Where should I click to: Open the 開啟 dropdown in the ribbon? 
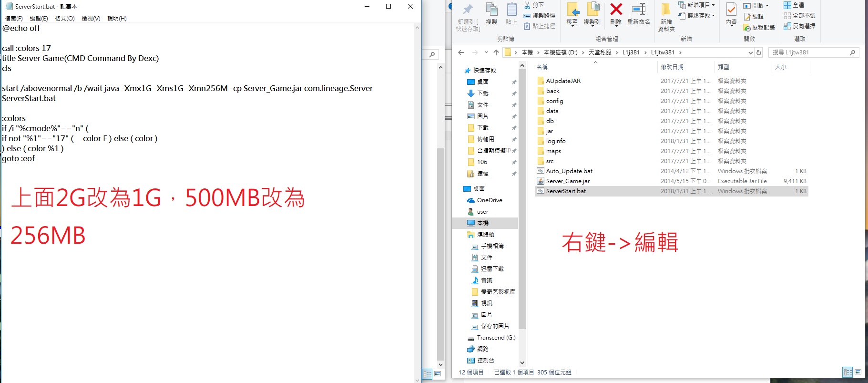(x=756, y=6)
